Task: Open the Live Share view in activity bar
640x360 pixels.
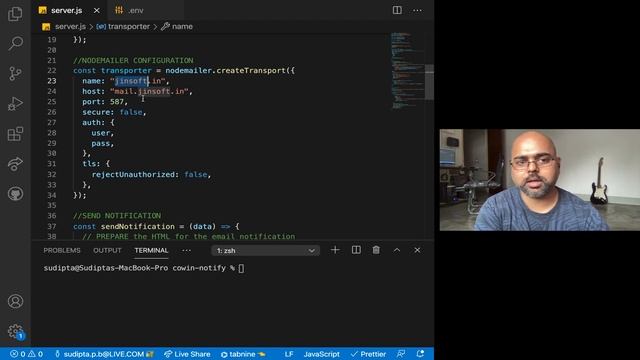Action: (x=15, y=164)
